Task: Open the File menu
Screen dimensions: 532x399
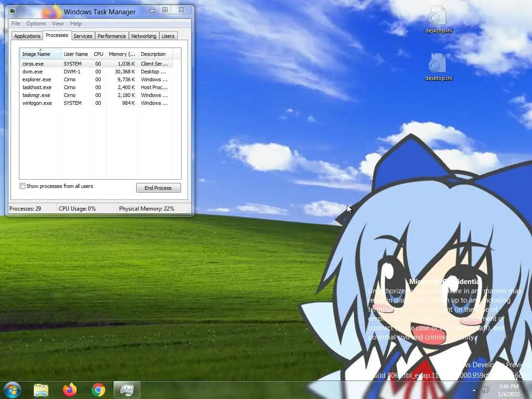Action: (x=16, y=24)
